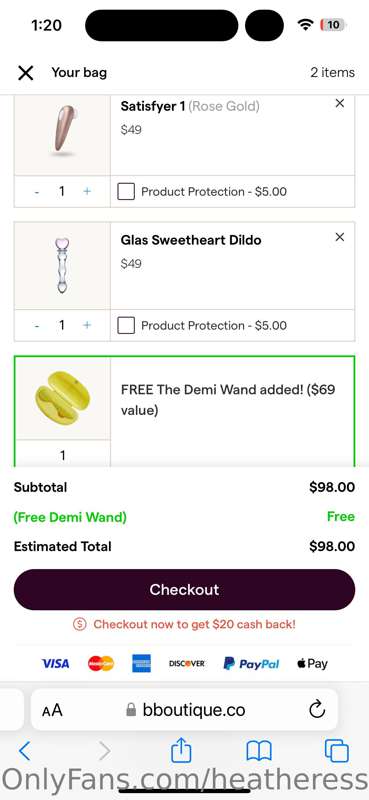Viewport: 369px width, 800px height.
Task: Open the Demi Wand product image
Action: [62, 398]
